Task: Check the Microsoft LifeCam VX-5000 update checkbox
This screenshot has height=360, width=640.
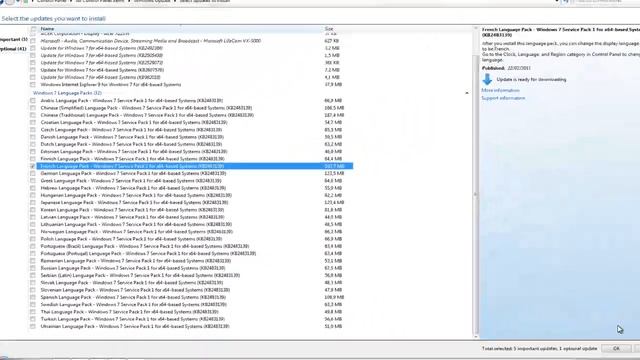Action: (x=33, y=41)
